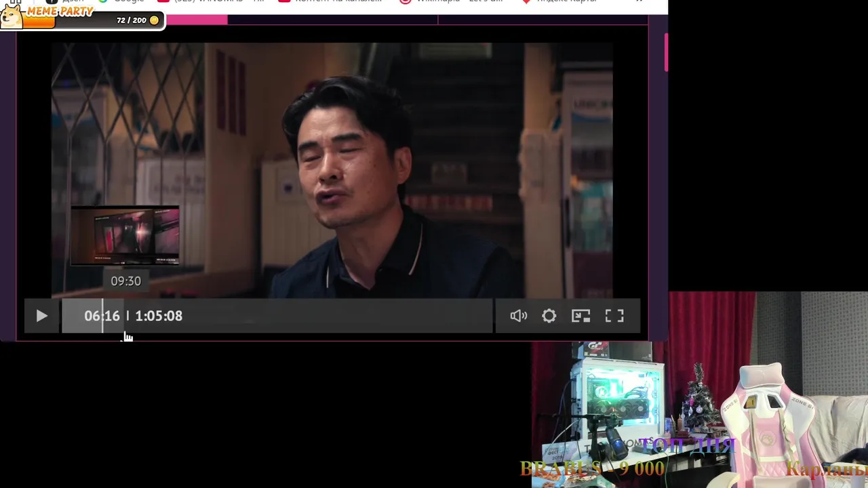868x488 pixels.
Task: Click the 09:30 timestamp tooltip
Action: (x=125, y=281)
